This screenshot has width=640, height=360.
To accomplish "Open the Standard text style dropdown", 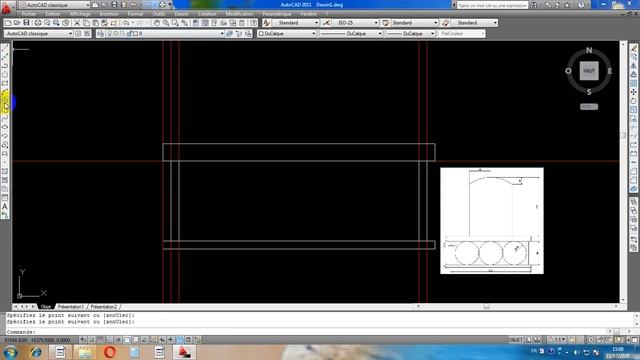I will [295, 23].
